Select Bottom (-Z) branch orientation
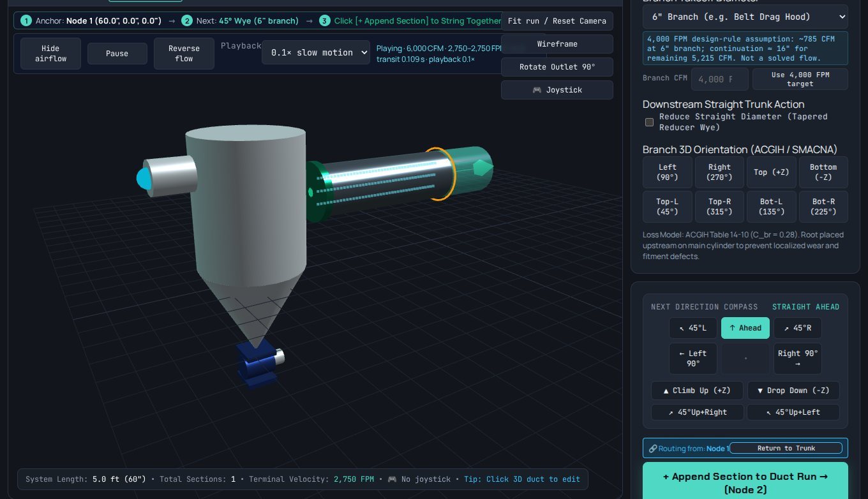 click(x=823, y=172)
